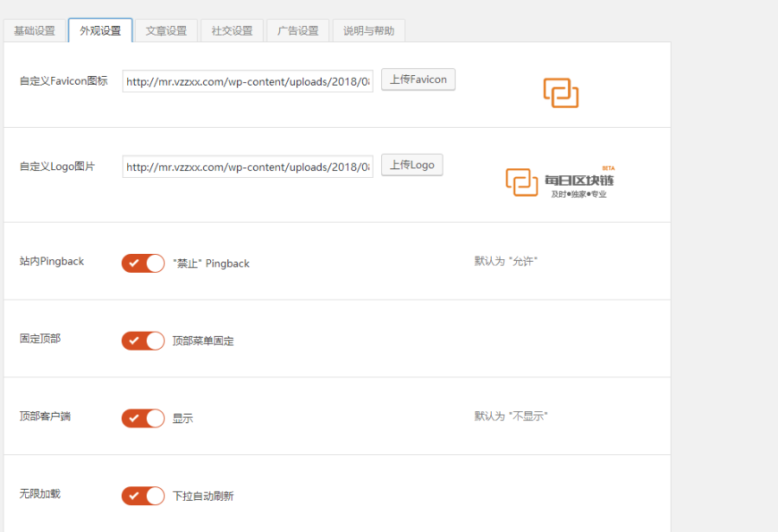The image size is (778, 532).
Task: Select the 外观设置 tab
Action: [100, 31]
